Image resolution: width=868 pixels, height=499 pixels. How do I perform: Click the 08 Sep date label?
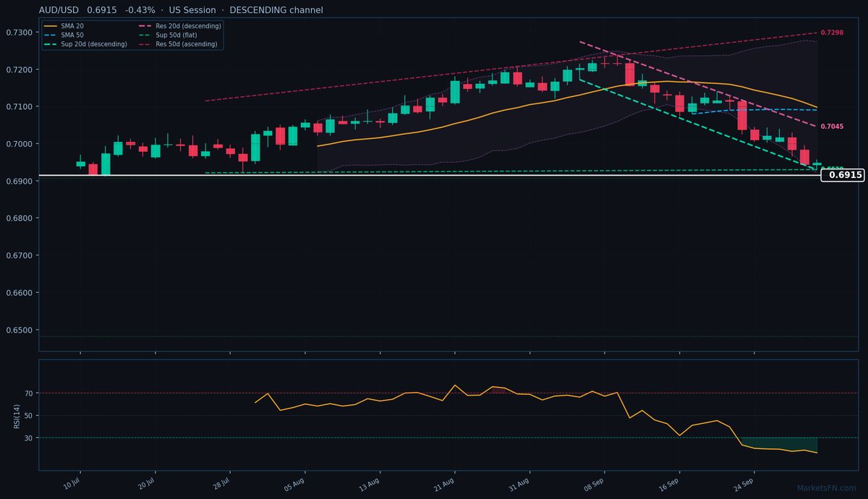tap(595, 484)
